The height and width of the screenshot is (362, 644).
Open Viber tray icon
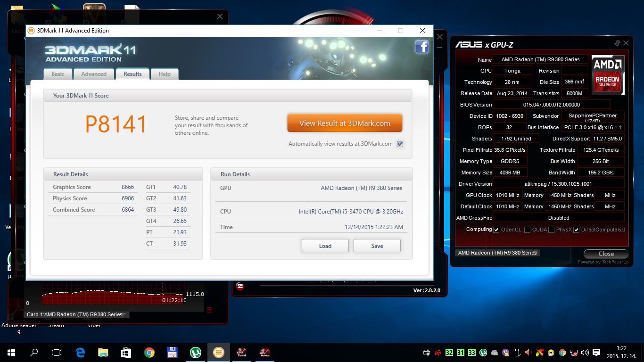(x=506, y=353)
